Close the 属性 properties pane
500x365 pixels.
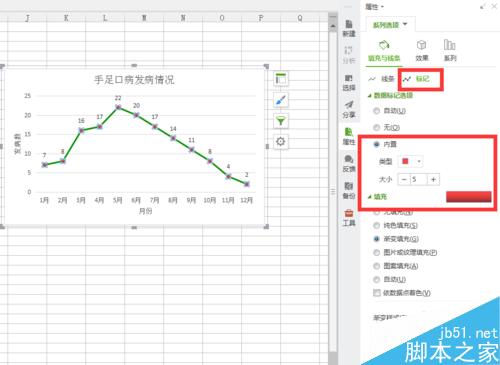[494, 7]
